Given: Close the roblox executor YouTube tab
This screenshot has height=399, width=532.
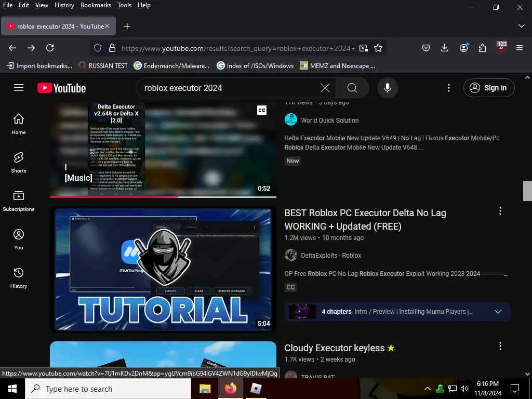Looking at the screenshot, I should pos(107,26).
